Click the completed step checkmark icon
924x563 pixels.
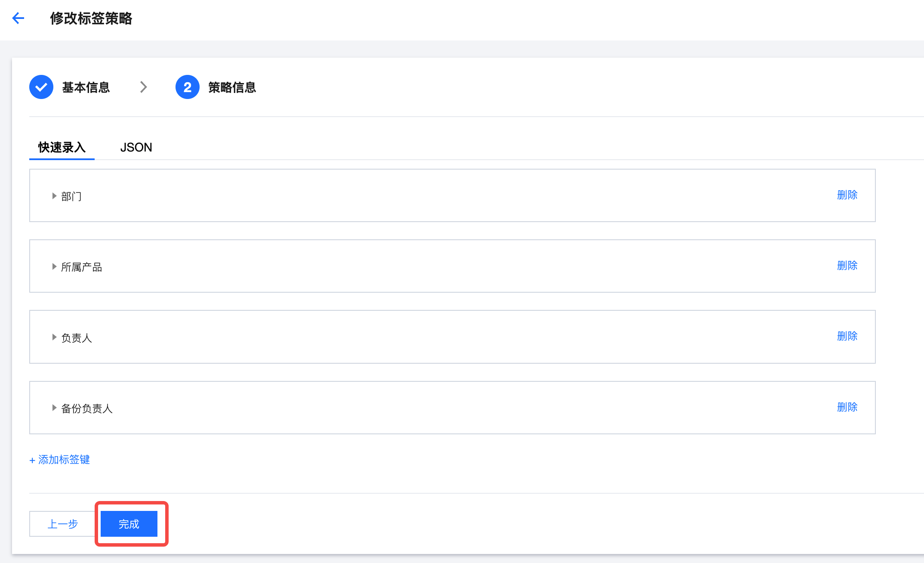tap(41, 87)
